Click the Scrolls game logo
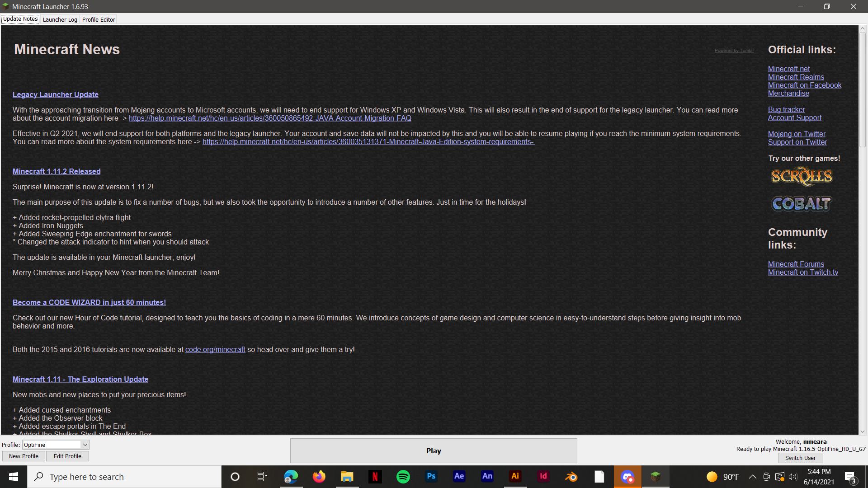The height and width of the screenshot is (488, 868). 801,176
